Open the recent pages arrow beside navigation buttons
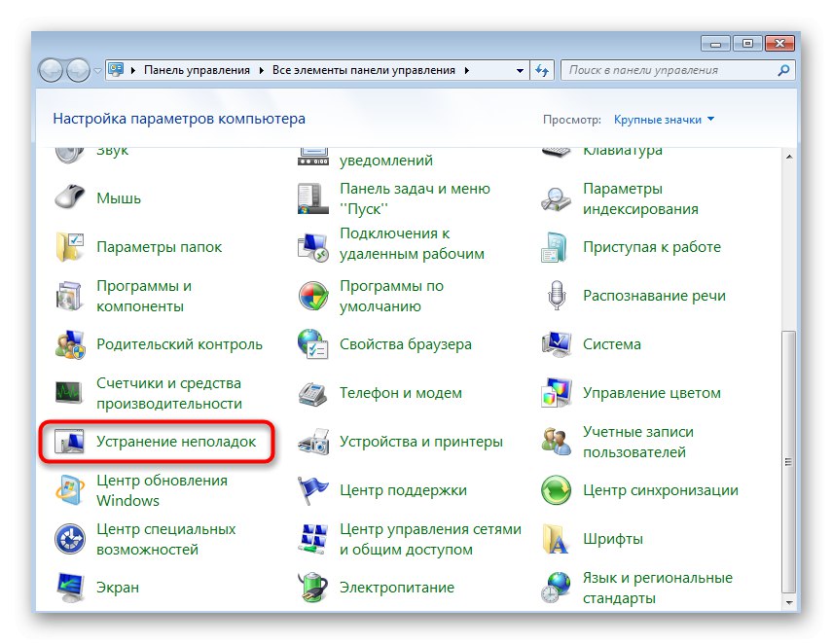 point(97,71)
